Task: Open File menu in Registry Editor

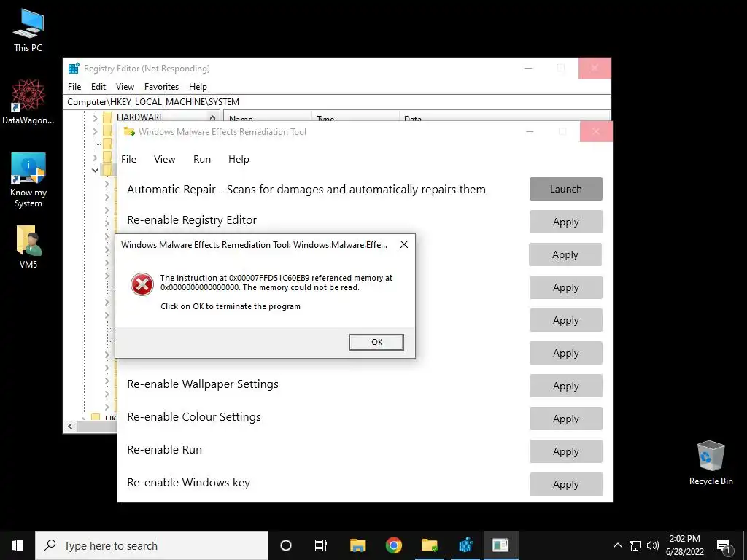Action: [74, 86]
